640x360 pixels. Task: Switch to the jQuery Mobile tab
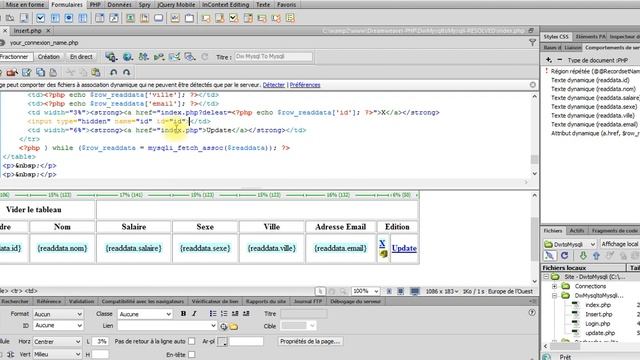[176, 4]
